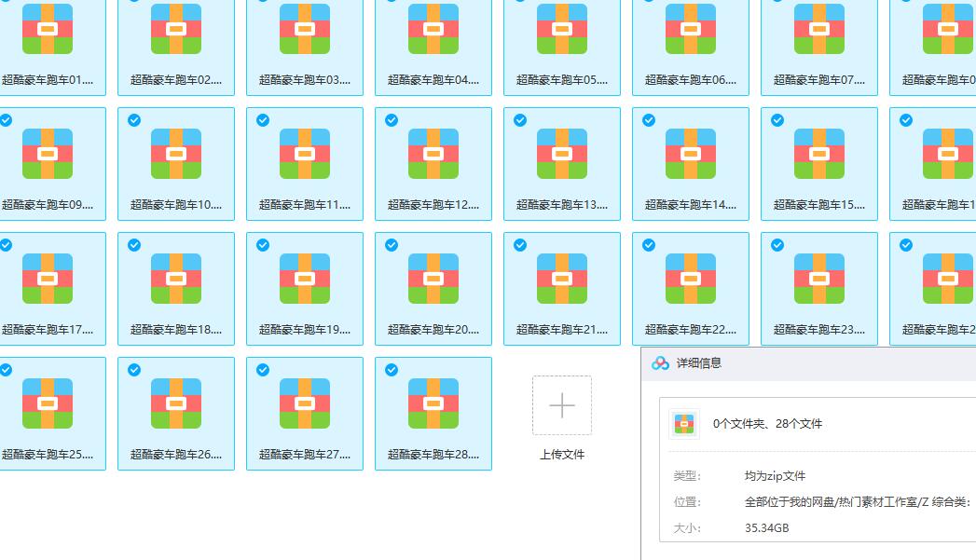Uncheck the checkmark on 超酷豪车跑车11
976x560 pixels.
pos(263,120)
